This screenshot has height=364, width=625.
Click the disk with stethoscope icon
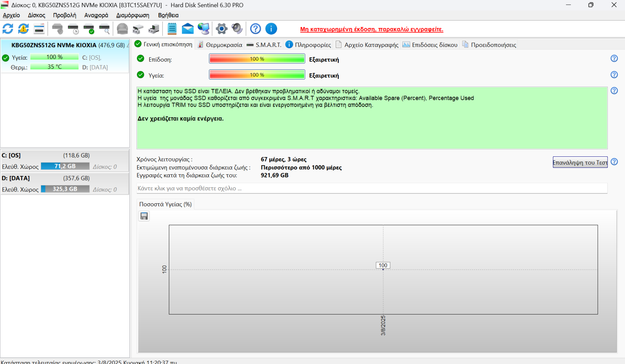tap(58, 29)
